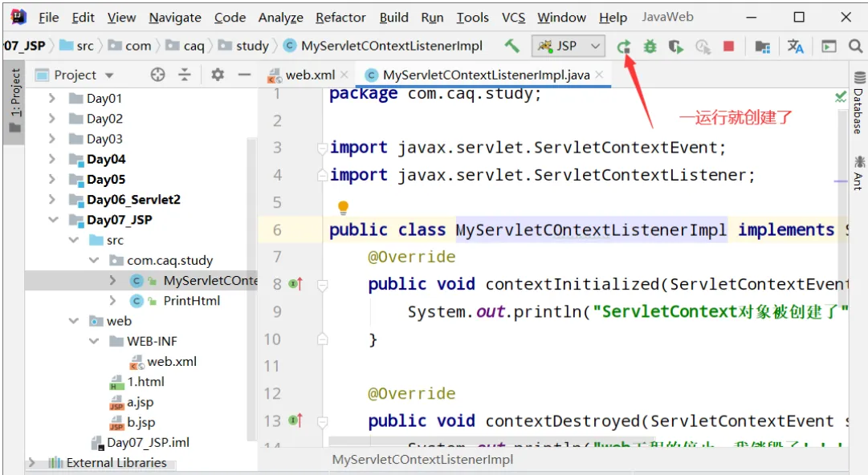Collapse the Day07_JSP module node
The height and width of the screenshot is (475, 868).
[53, 220]
